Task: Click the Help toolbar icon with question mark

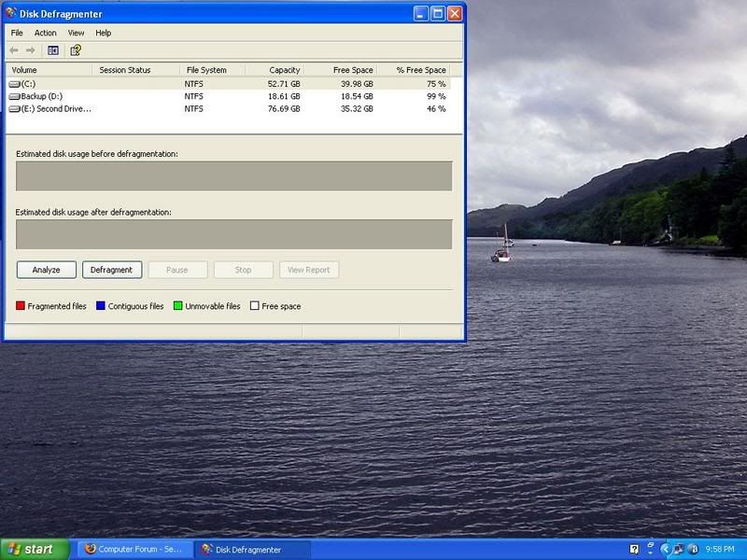Action: pos(76,50)
